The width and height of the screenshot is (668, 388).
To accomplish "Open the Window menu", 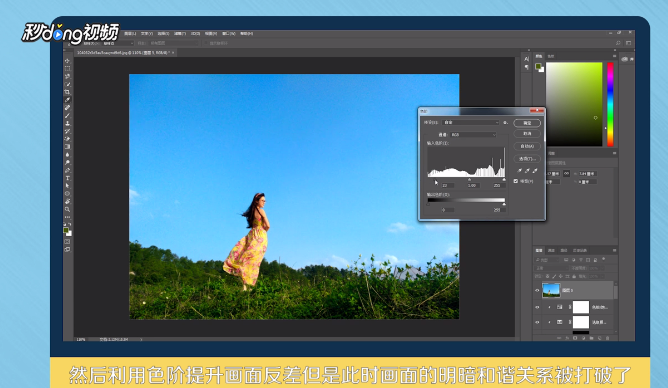I will pos(228,34).
